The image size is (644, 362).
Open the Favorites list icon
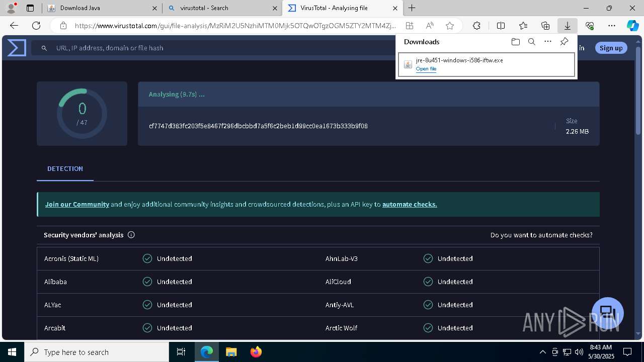(x=523, y=26)
